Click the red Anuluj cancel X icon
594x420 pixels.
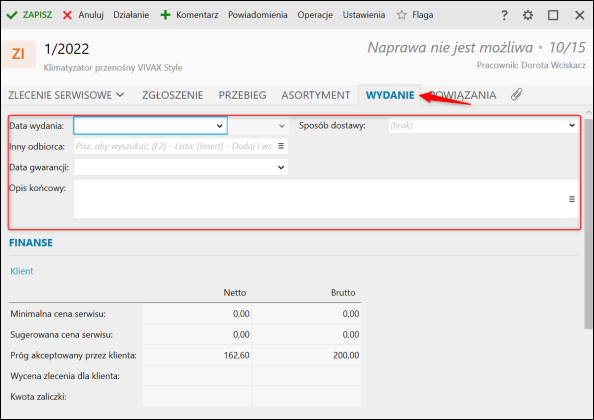[x=67, y=15]
